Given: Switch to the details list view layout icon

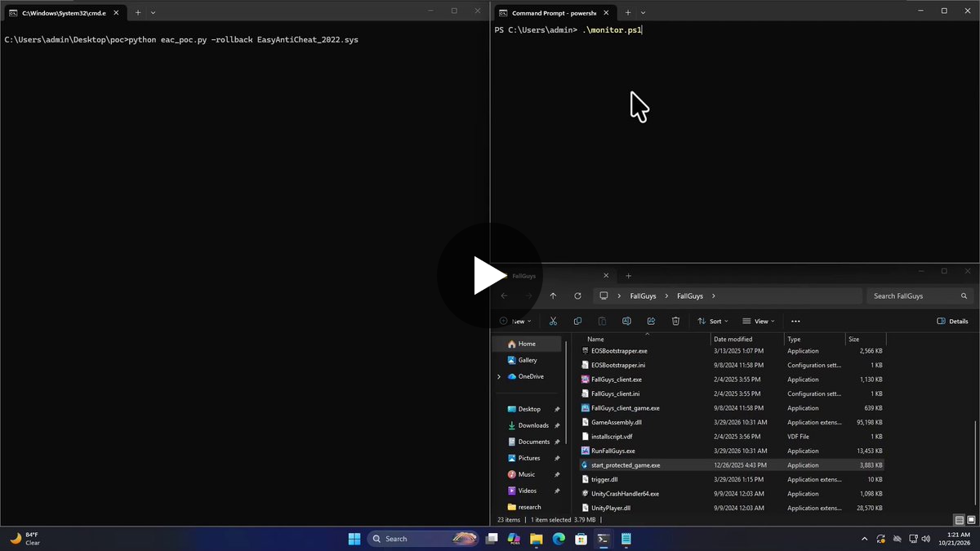Looking at the screenshot, I should [959, 520].
